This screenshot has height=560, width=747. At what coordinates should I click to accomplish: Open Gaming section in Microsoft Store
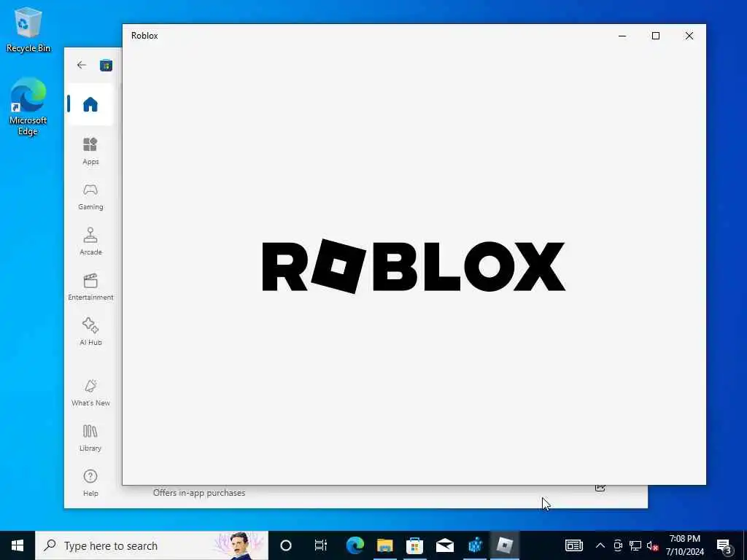pyautogui.click(x=90, y=196)
